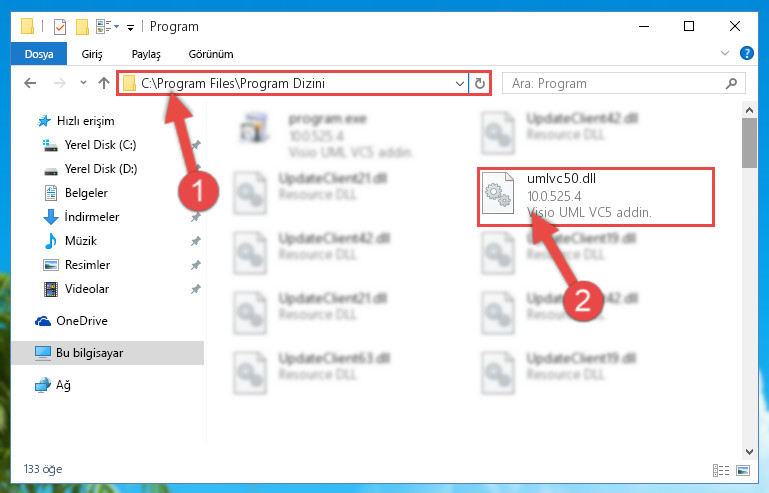This screenshot has height=493, width=769.
Task: Switch to the large icons view button
Action: pos(743,470)
